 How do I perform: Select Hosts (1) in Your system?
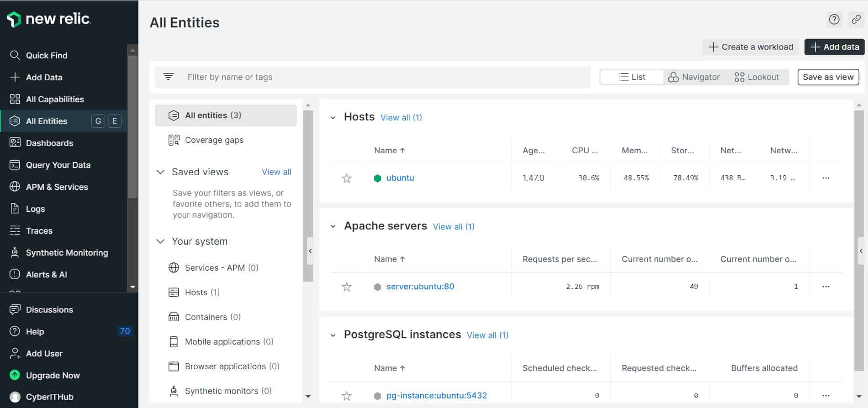tap(202, 292)
